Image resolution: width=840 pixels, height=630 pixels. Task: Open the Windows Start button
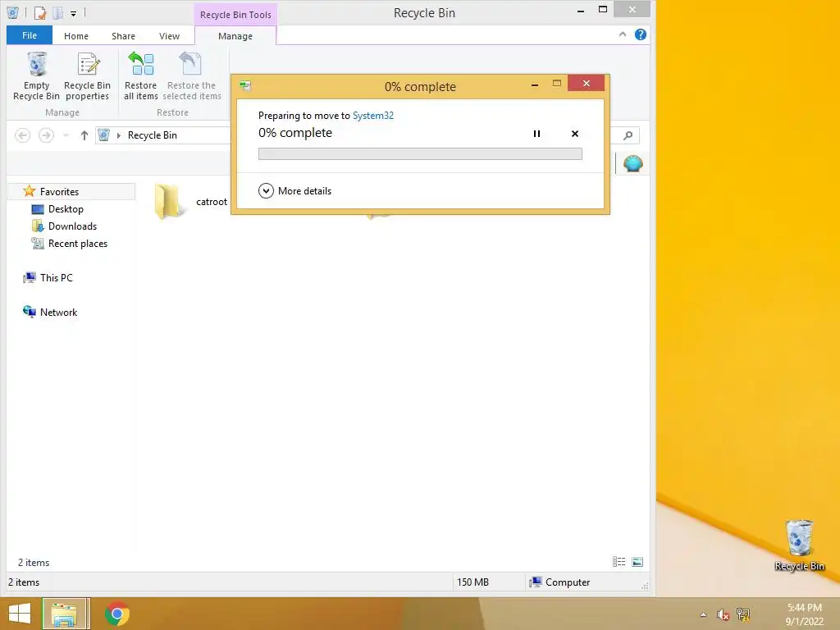click(20, 614)
